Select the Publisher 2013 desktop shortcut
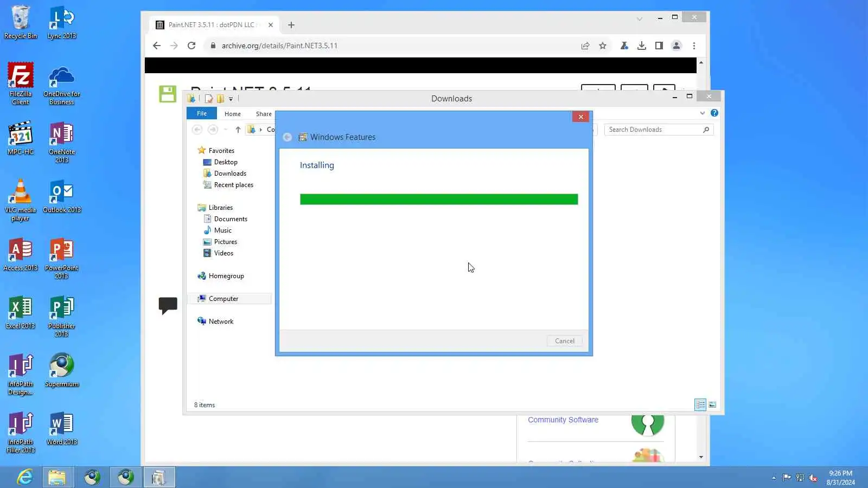This screenshot has width=868, height=488. click(62, 316)
